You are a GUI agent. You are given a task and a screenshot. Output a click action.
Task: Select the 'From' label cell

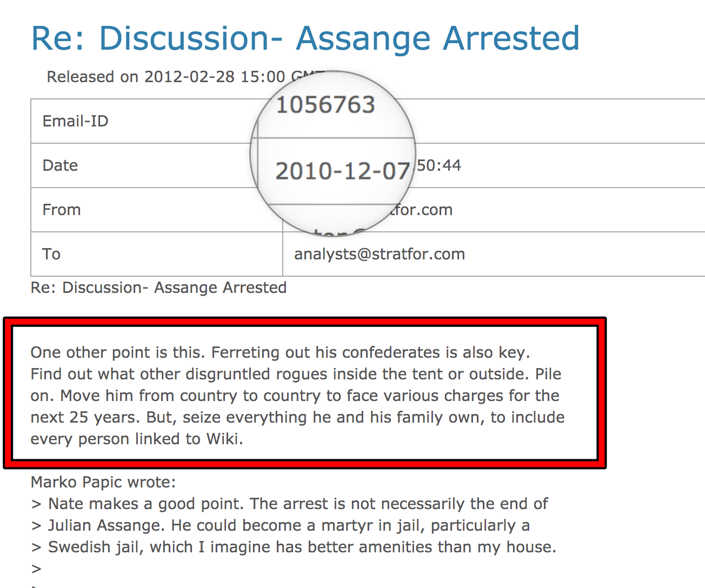pyautogui.click(x=62, y=210)
